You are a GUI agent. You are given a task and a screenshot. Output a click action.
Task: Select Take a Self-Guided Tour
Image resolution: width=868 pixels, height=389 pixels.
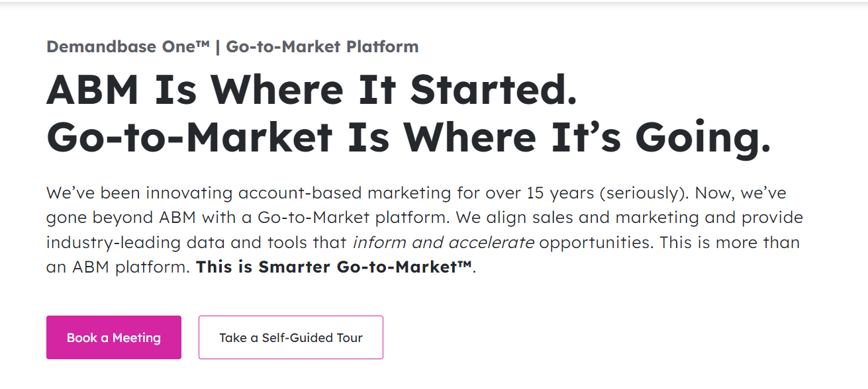point(291,337)
